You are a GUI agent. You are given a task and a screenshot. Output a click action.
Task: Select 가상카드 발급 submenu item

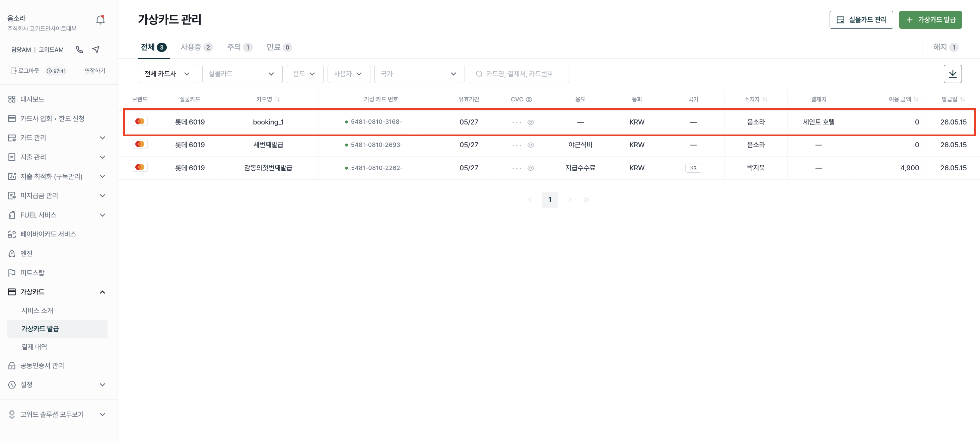[x=58, y=329]
